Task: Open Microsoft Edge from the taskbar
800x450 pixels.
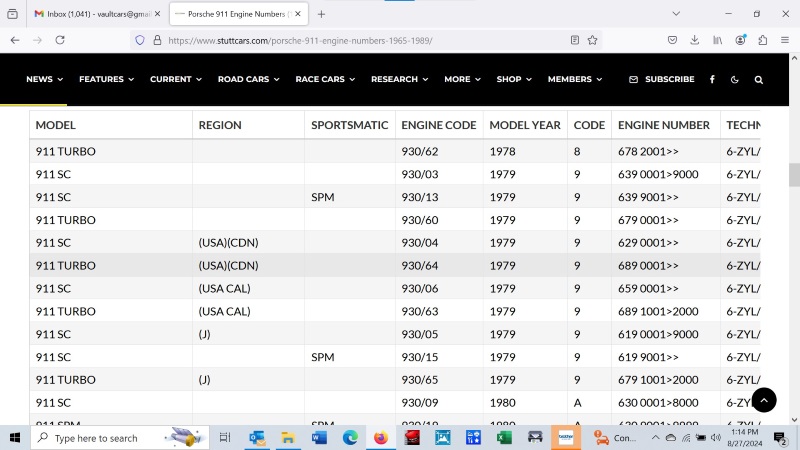Action: point(350,438)
